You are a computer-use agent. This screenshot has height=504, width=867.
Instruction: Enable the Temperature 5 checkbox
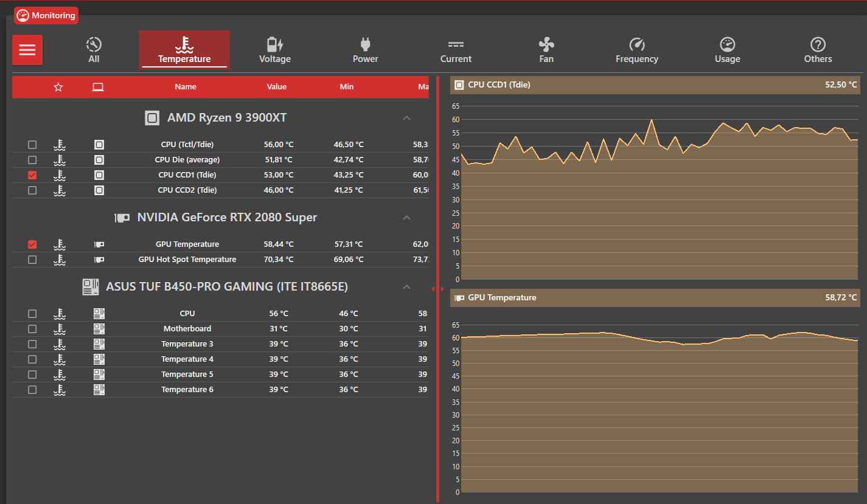pos(32,375)
